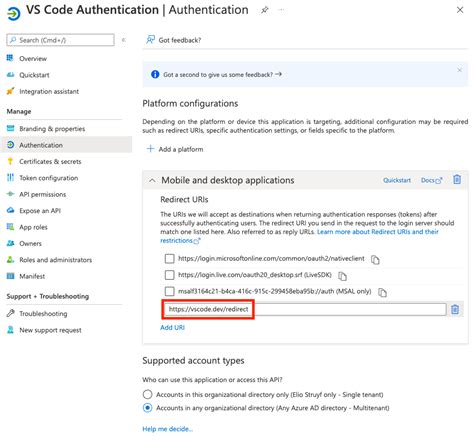474x442 pixels.
Task: Collapse the sidebar with the double chevron
Action: point(124,40)
